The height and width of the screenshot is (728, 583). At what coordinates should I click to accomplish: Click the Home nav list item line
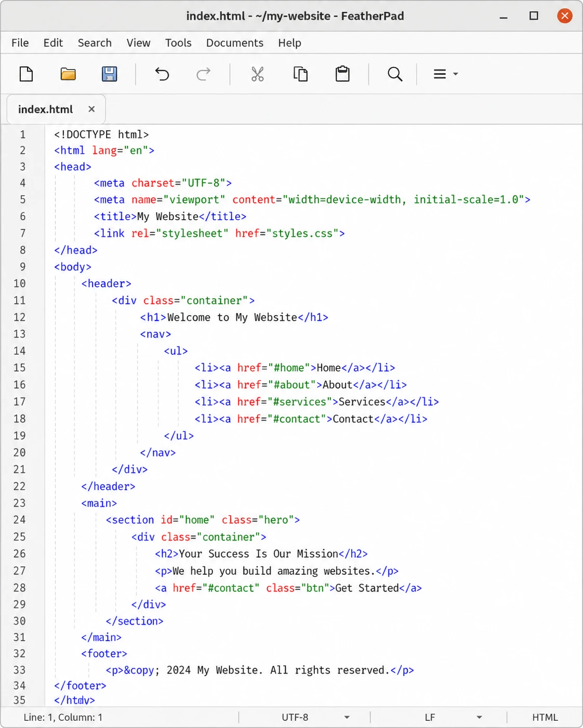[295, 368]
